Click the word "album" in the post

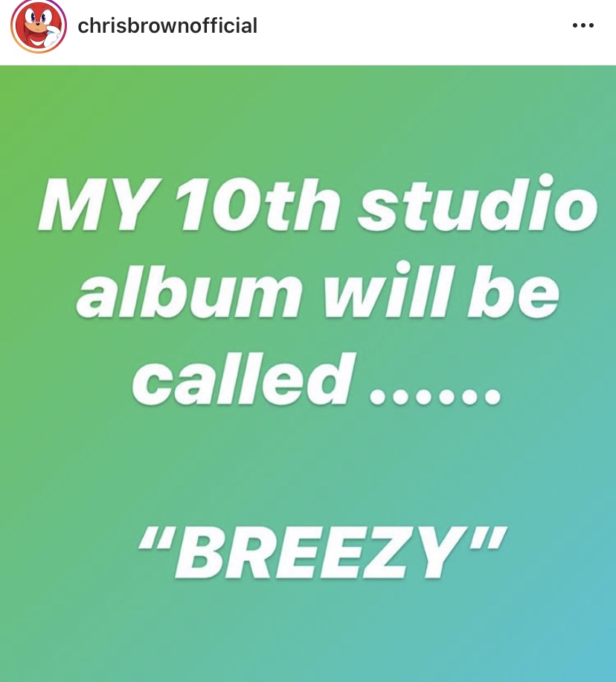(190, 290)
